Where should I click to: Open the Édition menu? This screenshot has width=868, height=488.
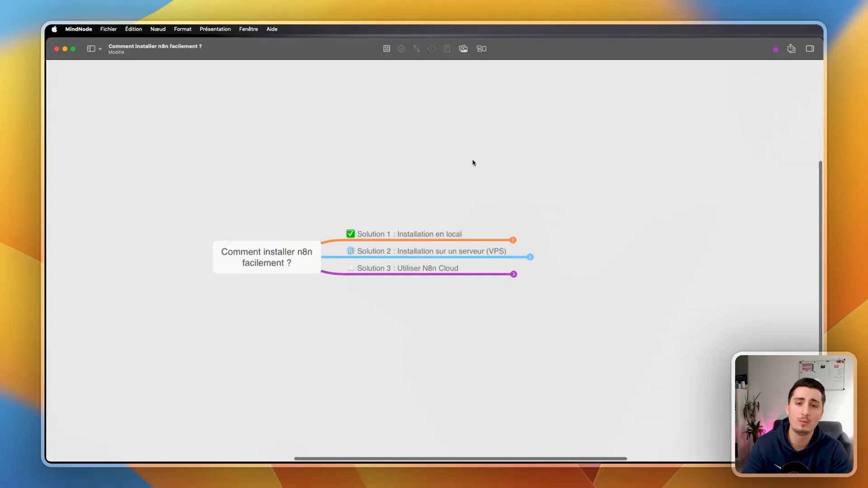[x=133, y=29]
